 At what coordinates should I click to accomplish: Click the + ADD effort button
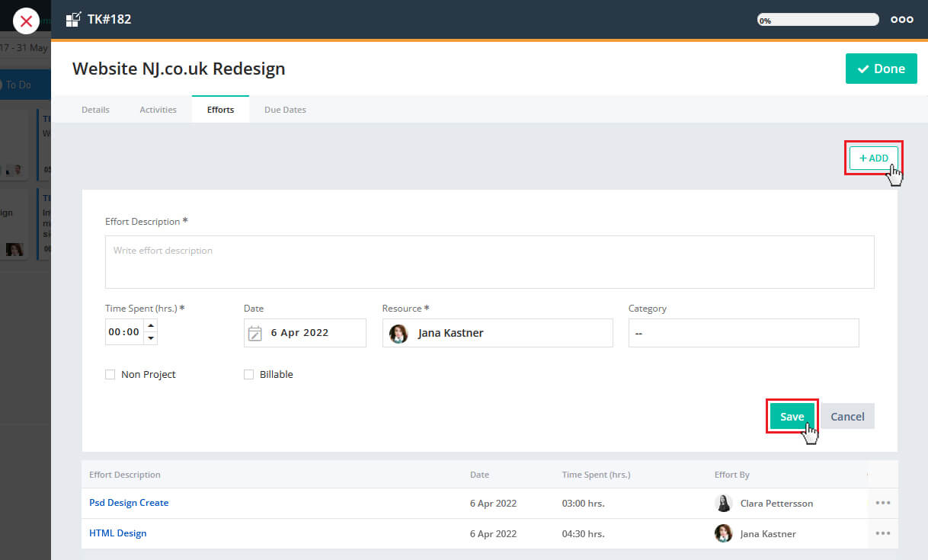[874, 158]
